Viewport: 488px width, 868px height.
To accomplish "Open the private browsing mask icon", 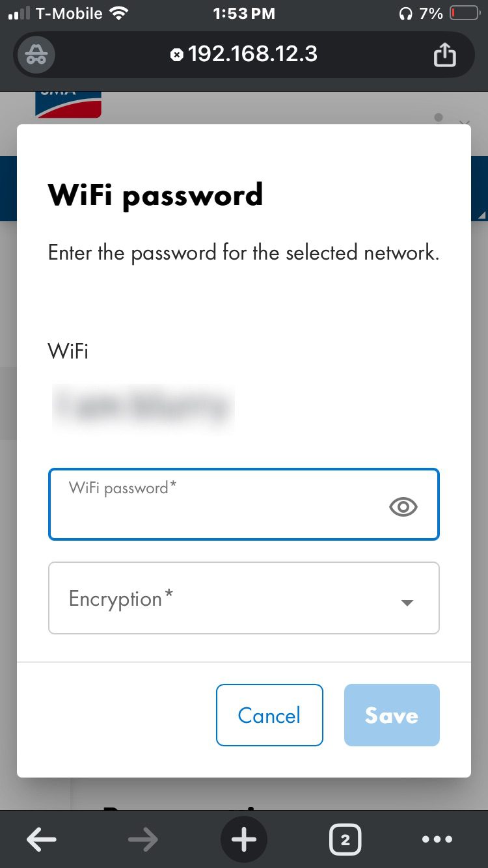I will click(36, 55).
